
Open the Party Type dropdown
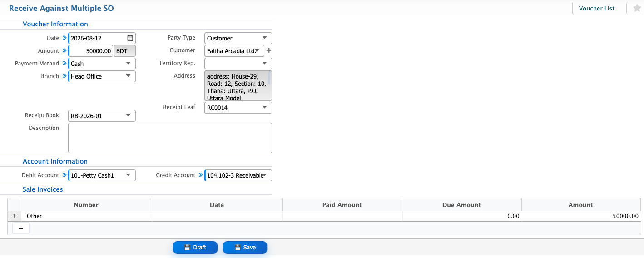[x=238, y=38]
